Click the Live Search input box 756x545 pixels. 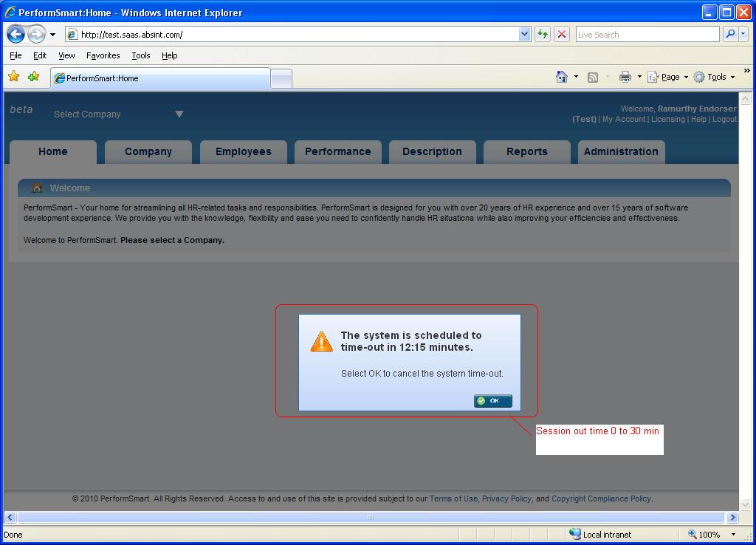point(647,34)
